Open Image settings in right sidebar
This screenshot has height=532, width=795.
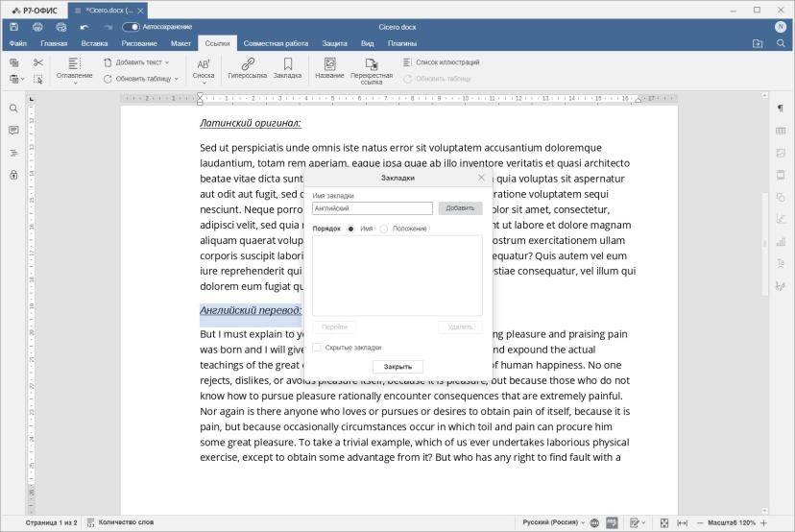pos(781,153)
